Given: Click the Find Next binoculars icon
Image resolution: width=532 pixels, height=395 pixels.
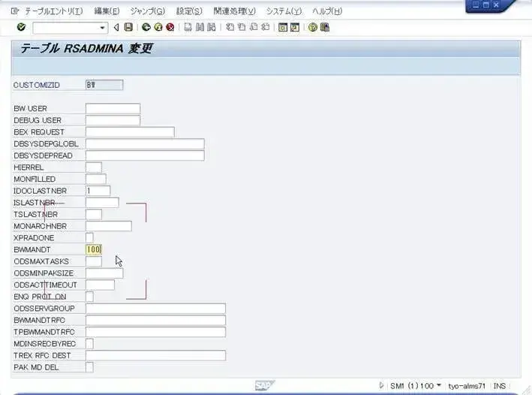Looking at the screenshot, I should [x=212, y=27].
